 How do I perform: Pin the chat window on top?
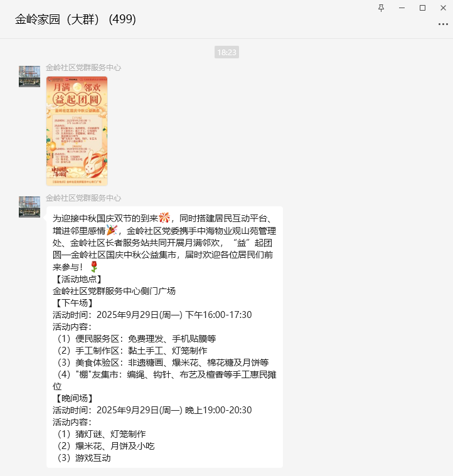click(x=381, y=8)
